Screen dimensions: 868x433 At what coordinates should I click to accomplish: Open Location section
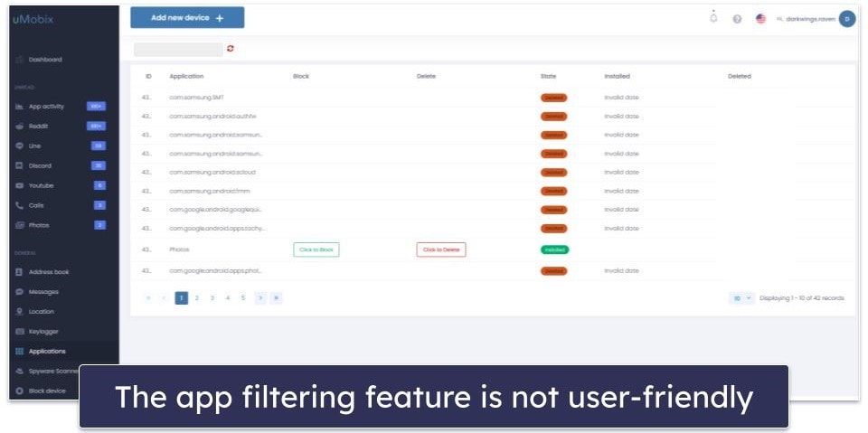click(x=42, y=312)
